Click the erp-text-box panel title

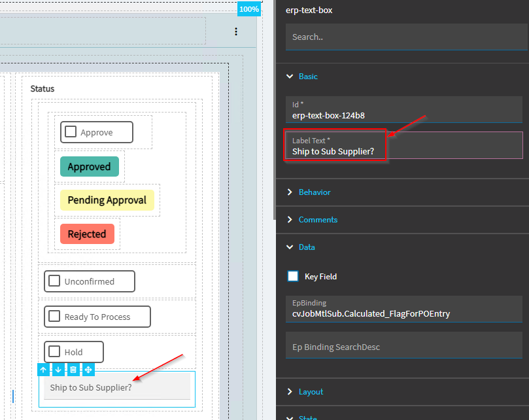click(309, 10)
